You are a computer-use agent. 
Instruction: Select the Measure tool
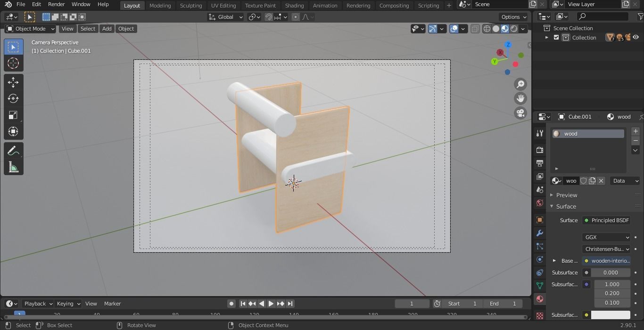(13, 168)
